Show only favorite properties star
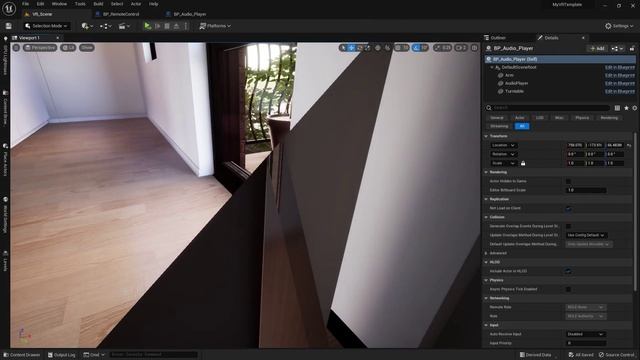The image size is (640, 360). coord(626,108)
